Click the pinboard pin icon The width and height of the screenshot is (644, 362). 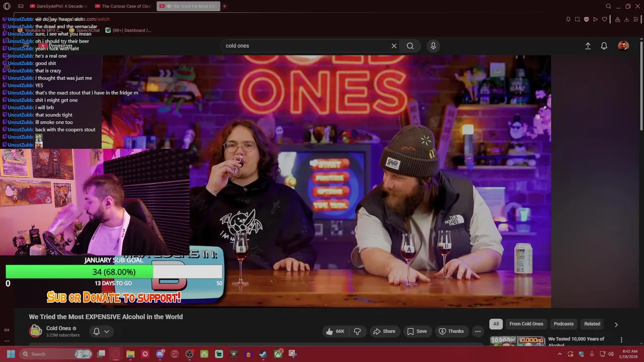[x=568, y=19]
